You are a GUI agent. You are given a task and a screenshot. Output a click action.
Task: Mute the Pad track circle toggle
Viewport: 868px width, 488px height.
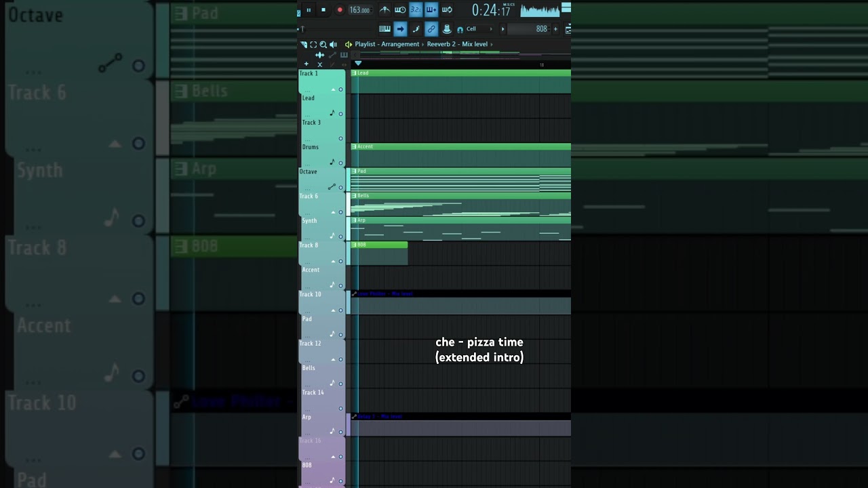click(x=340, y=335)
